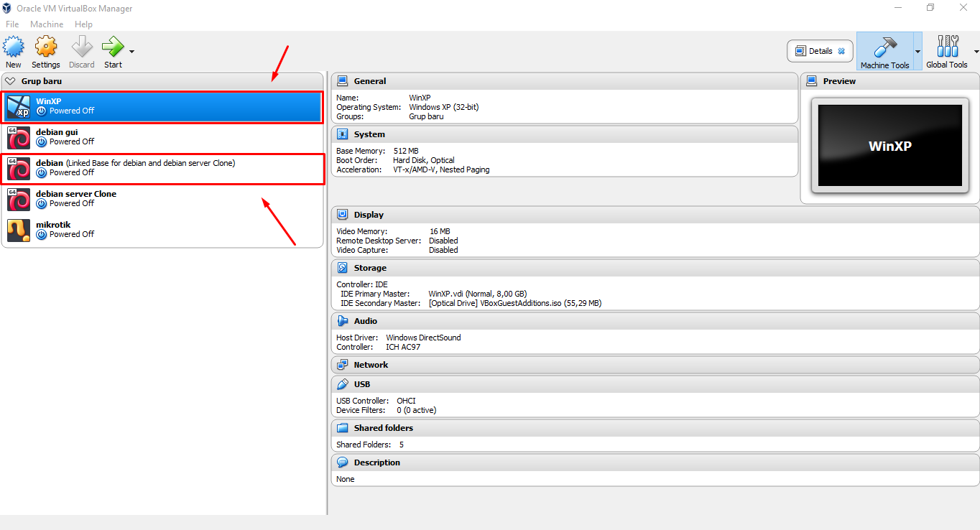
Task: Expand the Machine Tools dropdown arrow
Action: pos(917,52)
